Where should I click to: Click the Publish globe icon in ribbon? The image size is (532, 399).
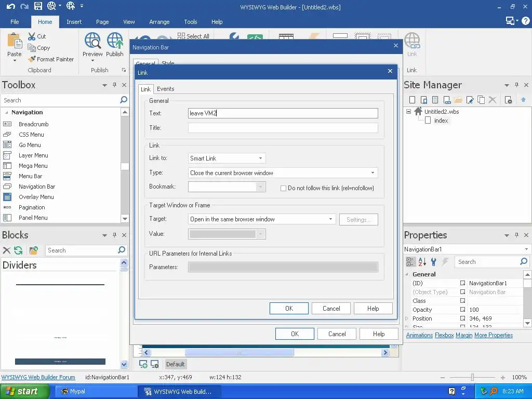point(115,41)
